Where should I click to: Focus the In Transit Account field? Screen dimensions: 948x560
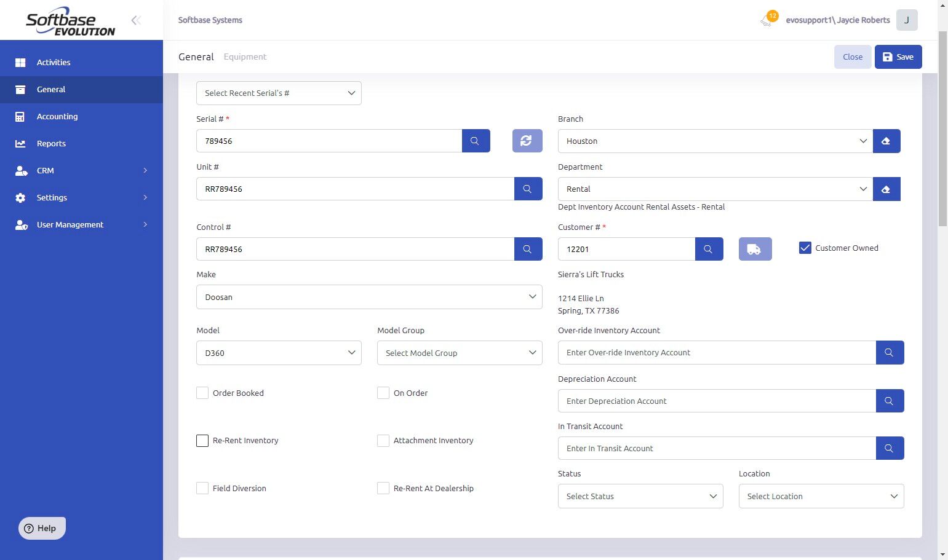pos(717,448)
